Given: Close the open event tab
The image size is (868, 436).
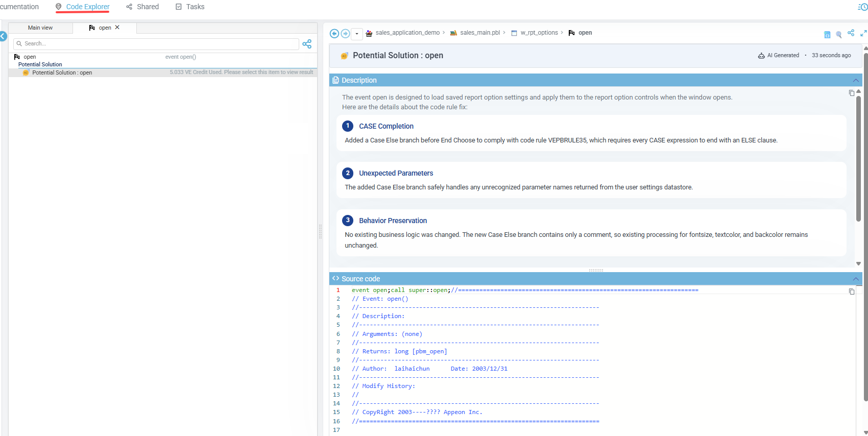Looking at the screenshot, I should (117, 28).
